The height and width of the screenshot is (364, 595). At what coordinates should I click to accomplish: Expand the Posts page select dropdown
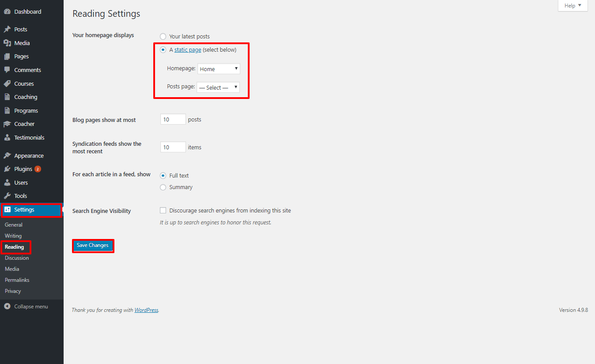pyautogui.click(x=218, y=87)
